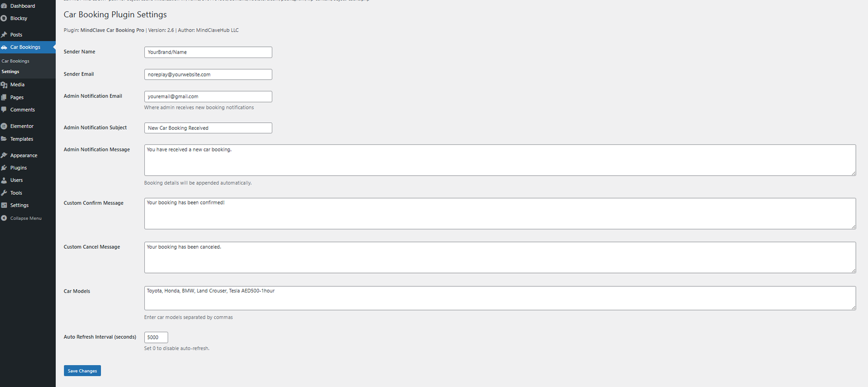This screenshot has width=868, height=387.
Task: Open the Appearance menu
Action: [x=23, y=156]
